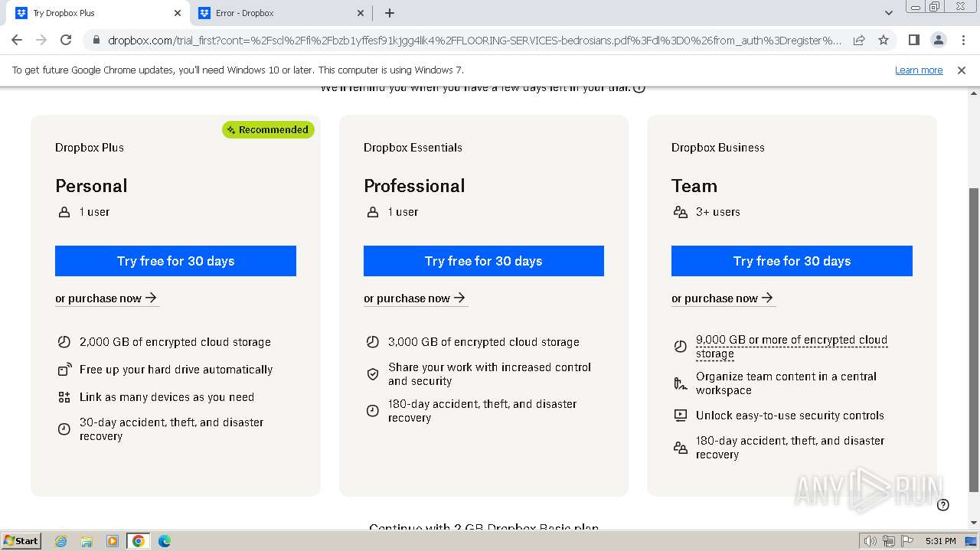Purchase the Personal plan now
Viewport: 980px width, 551px height.
[x=106, y=298]
